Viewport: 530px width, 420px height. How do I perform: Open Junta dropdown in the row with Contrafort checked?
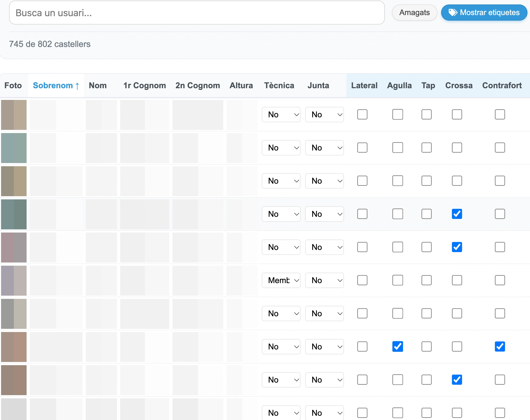click(324, 346)
